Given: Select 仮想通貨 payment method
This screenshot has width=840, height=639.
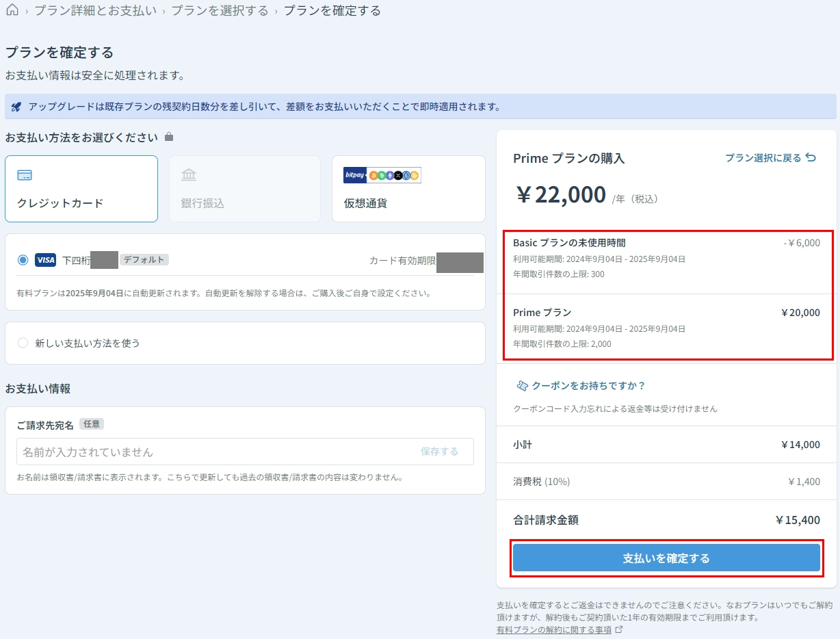Looking at the screenshot, I should click(x=408, y=189).
